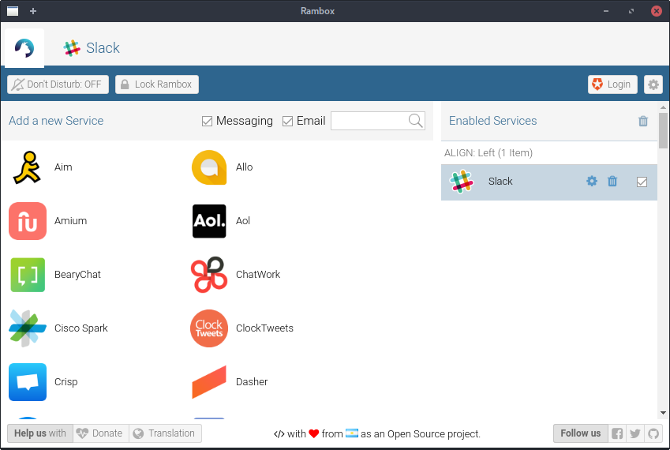Click the Aim label text
Image resolution: width=670 pixels, height=450 pixels.
pos(63,167)
